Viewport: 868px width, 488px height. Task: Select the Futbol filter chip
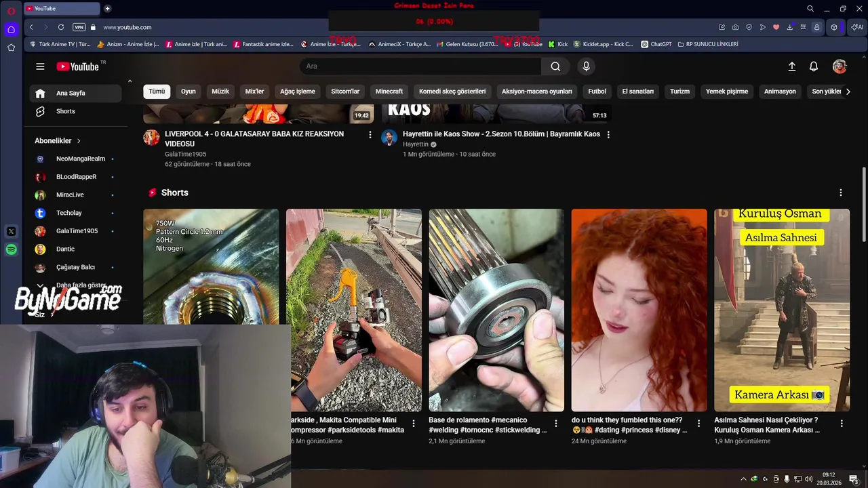click(597, 91)
